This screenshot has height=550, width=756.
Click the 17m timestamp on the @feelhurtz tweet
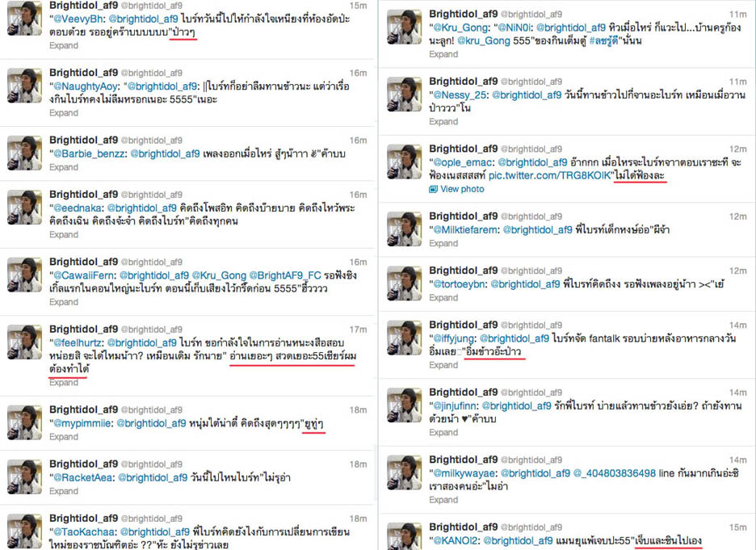pyautogui.click(x=358, y=330)
